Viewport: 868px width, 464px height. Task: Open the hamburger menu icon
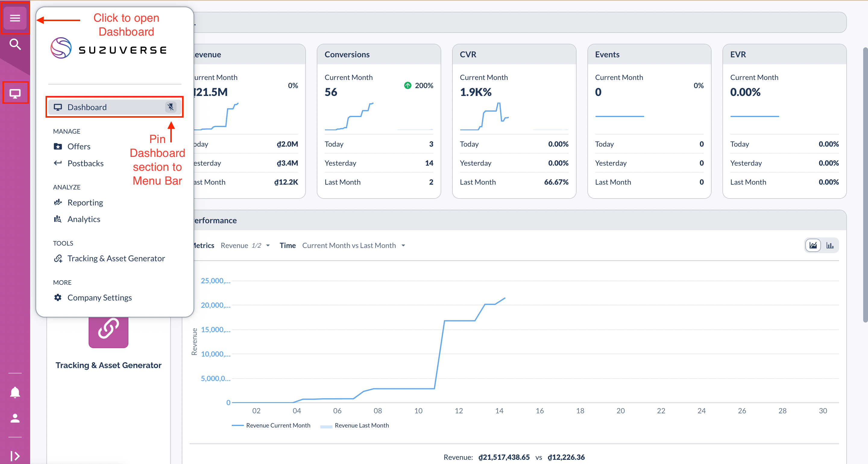point(15,18)
